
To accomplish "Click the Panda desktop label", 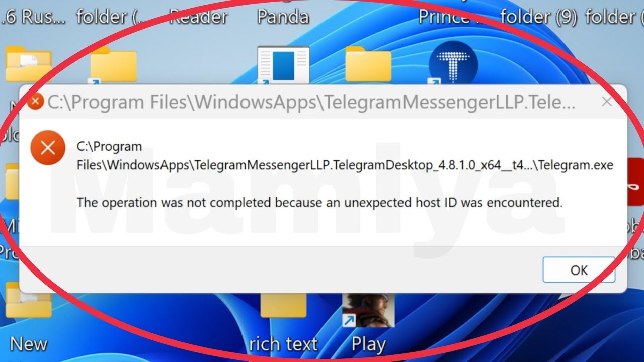I will (x=283, y=17).
